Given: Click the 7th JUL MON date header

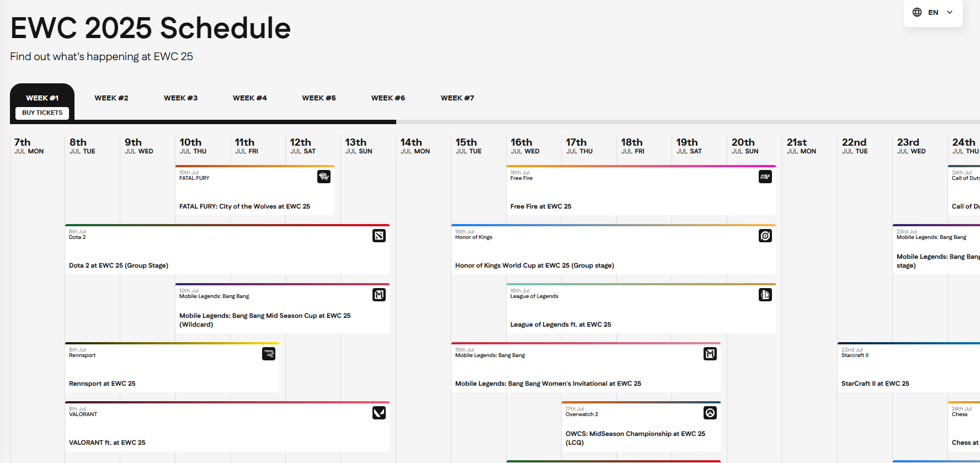Looking at the screenshot, I should [29, 146].
